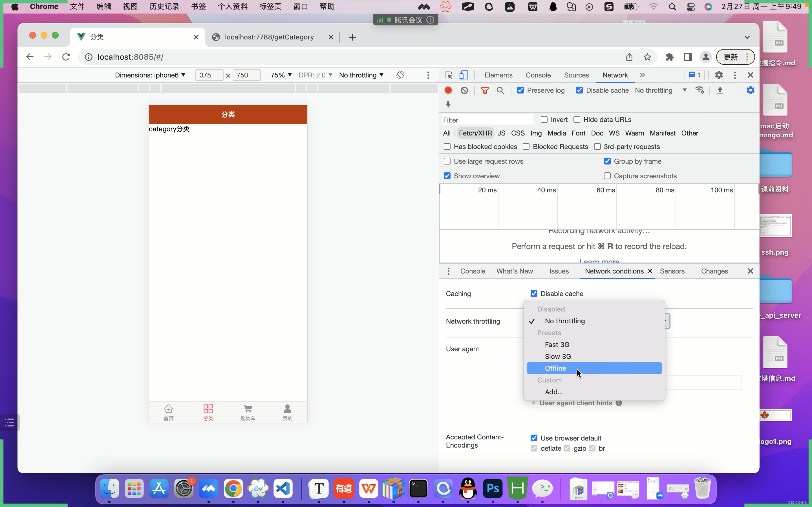Click the red record network button
Screen dimensions: 812x507
(x=448, y=90)
